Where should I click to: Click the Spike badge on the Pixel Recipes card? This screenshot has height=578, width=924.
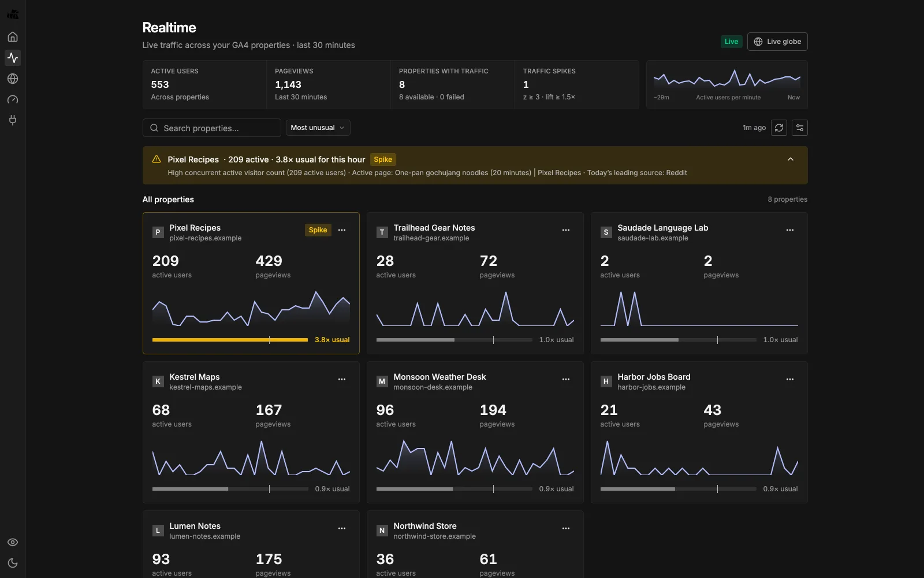coord(318,230)
